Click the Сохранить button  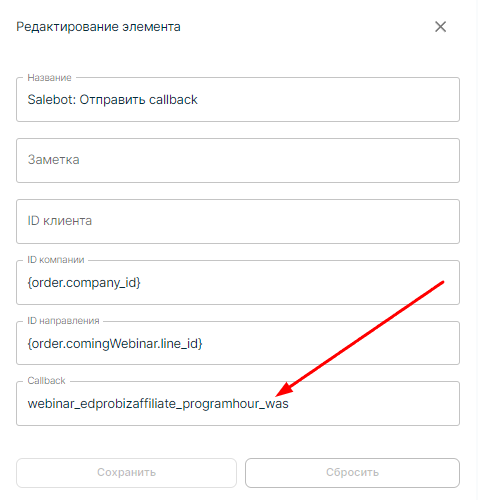(x=126, y=473)
